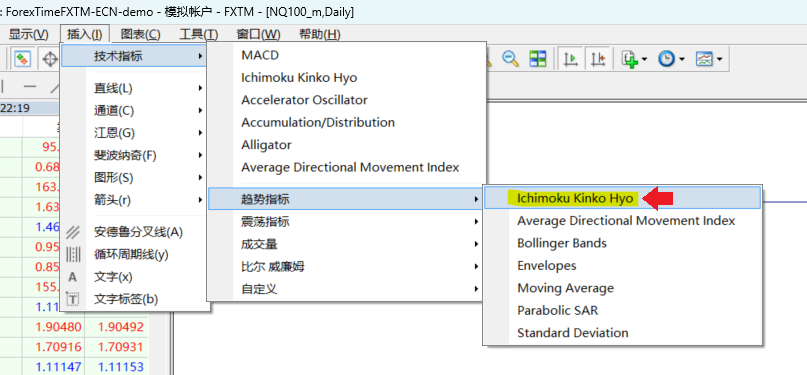The height and width of the screenshot is (375, 807).
Task: Open dropdown arrow beside clock periods icon
Action: 681,60
